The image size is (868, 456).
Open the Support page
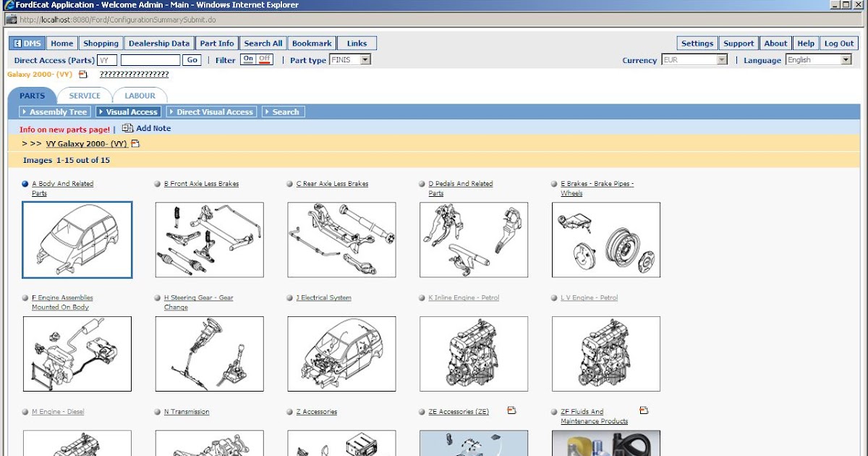[x=739, y=43]
